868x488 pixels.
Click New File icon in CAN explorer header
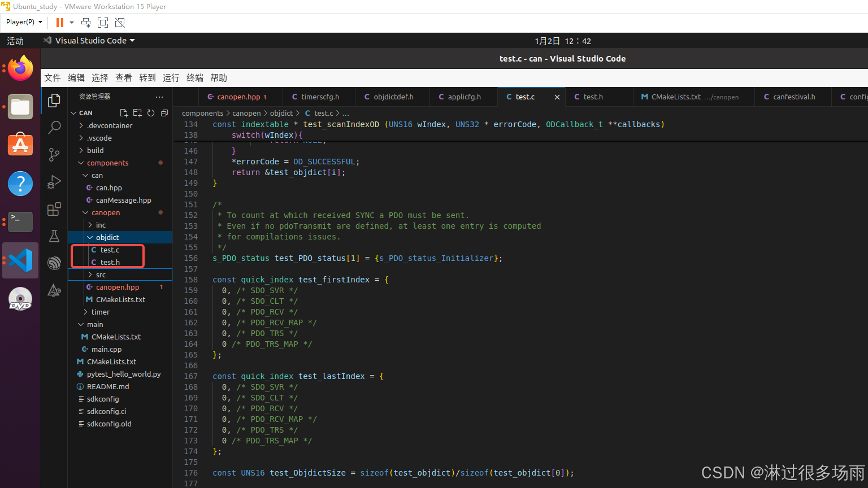point(124,113)
